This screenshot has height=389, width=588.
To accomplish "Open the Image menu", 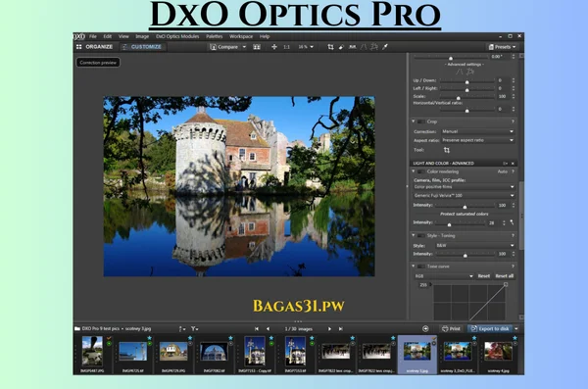I will pos(142,36).
